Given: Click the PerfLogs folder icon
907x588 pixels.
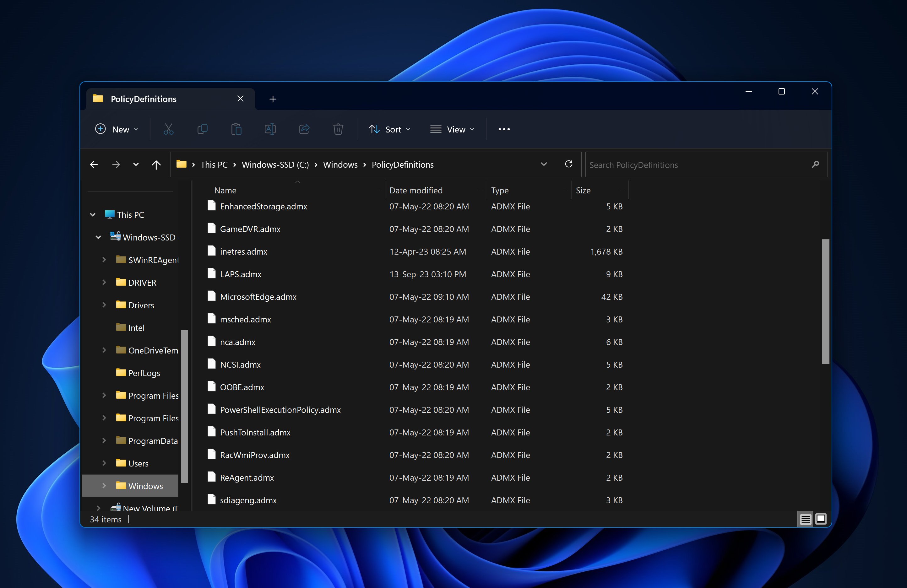Looking at the screenshot, I should 121,372.
